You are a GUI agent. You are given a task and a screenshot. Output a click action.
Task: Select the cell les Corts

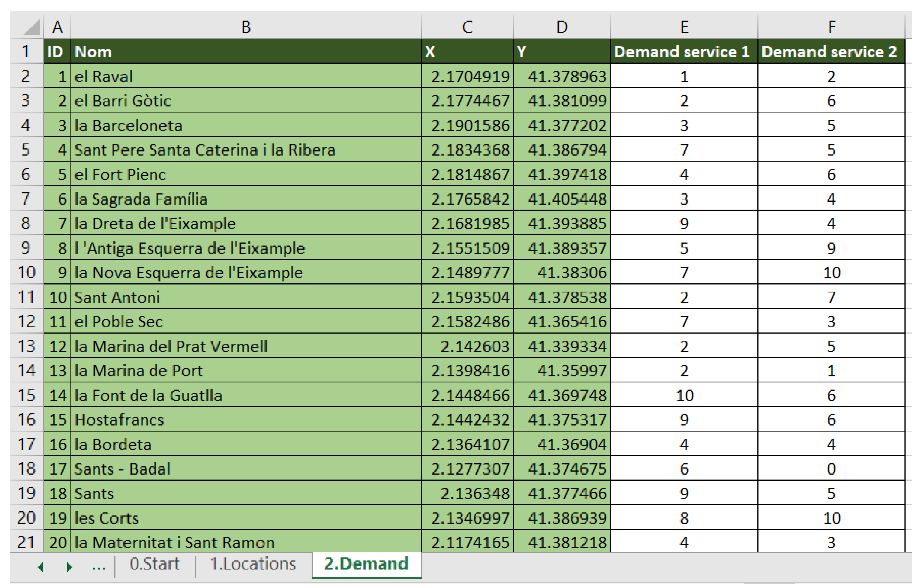pos(246,517)
